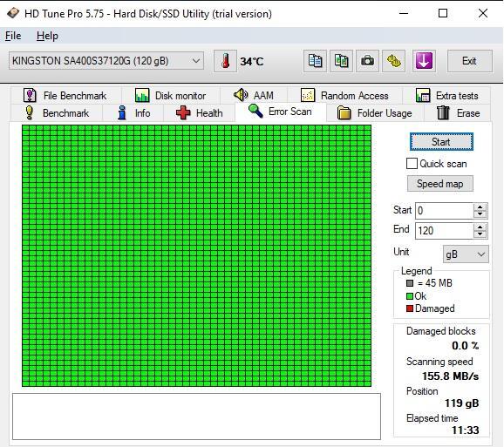Open options with the yellow tools icon
This screenshot has width=504, height=447.
point(393,61)
